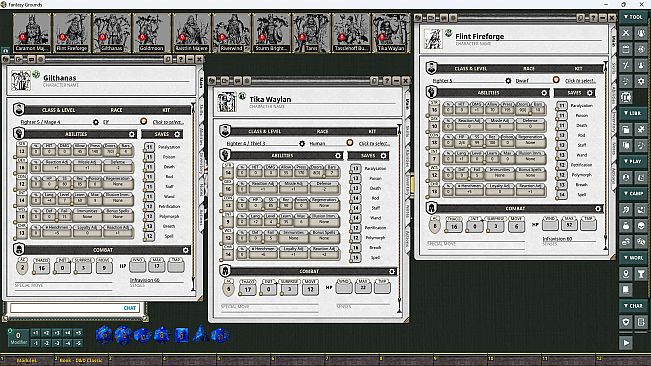The width and height of the screenshot is (651, 366).
Task: Click the Flint Fireforge sheet portrait icon
Action: (x=433, y=39)
